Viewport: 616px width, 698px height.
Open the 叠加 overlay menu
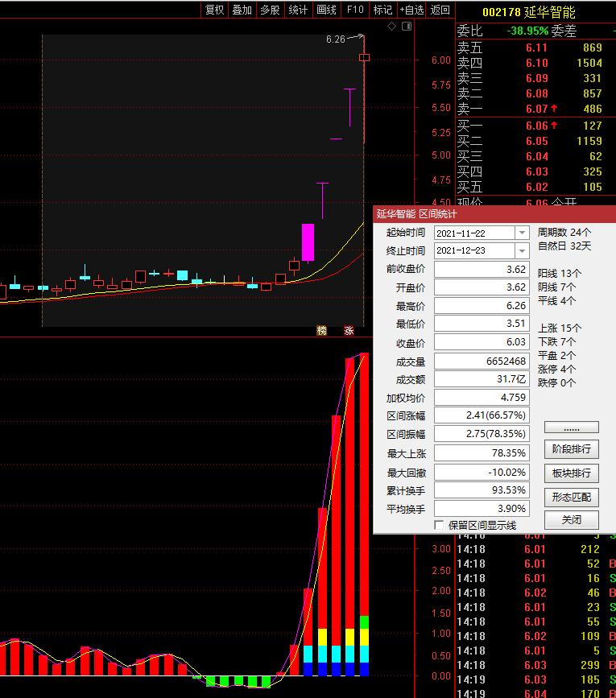[242, 10]
